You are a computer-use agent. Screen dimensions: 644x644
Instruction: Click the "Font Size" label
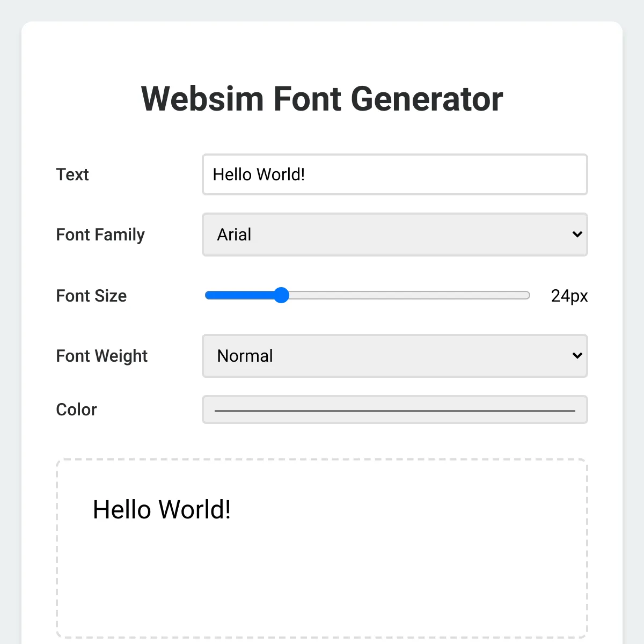click(91, 296)
